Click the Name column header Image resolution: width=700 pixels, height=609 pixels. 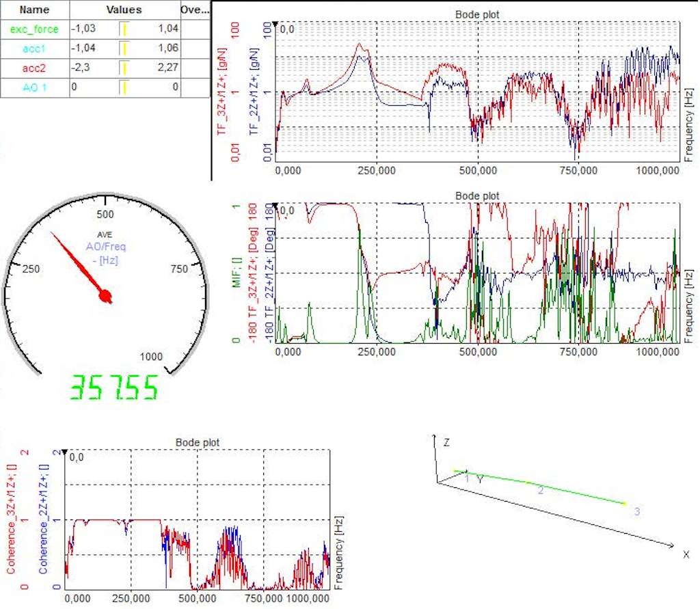pyautogui.click(x=34, y=10)
